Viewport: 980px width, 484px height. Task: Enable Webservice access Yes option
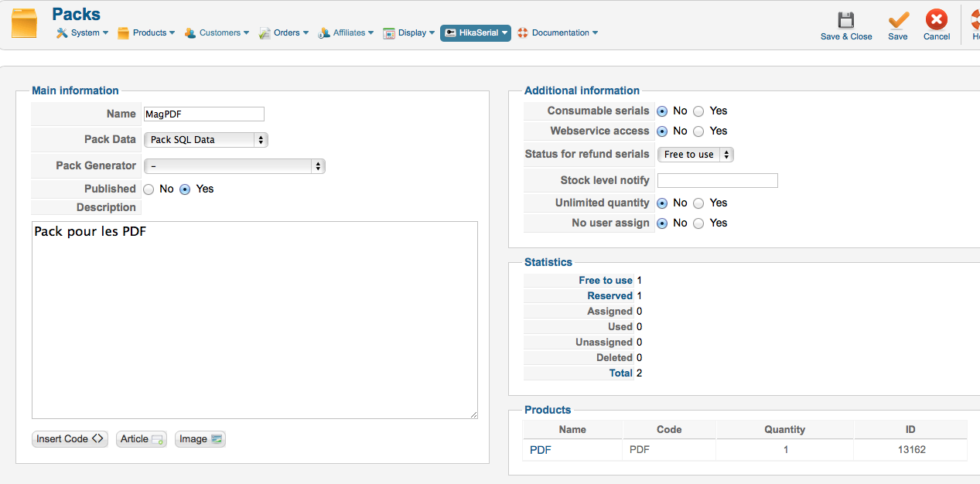click(698, 131)
